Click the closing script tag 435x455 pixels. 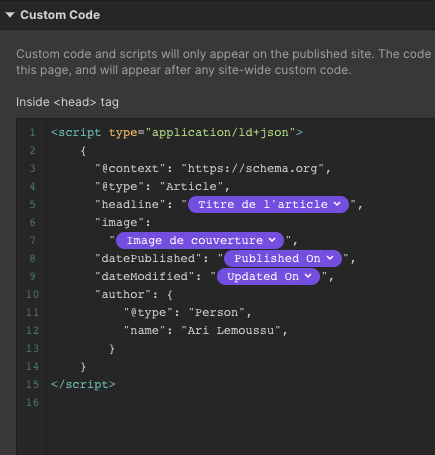[x=83, y=385]
